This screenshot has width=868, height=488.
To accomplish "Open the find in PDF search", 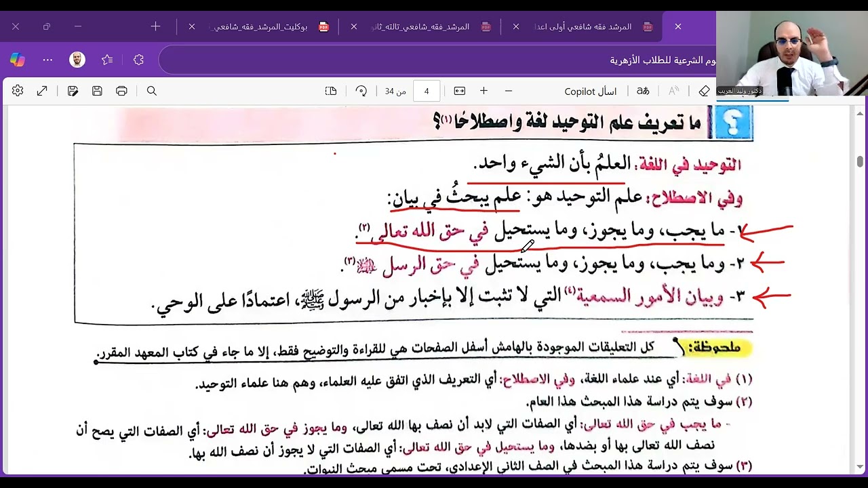I will (x=152, y=91).
